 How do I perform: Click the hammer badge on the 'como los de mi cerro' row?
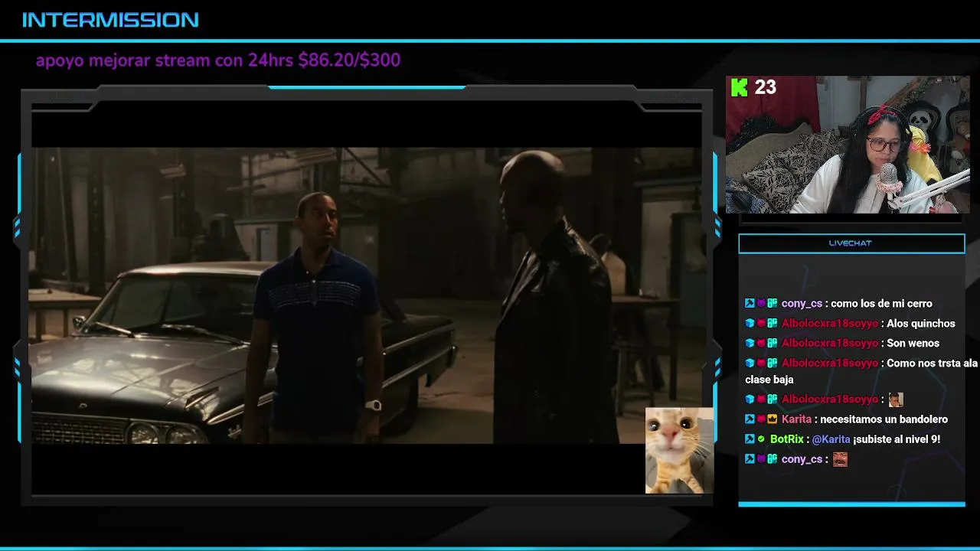pyautogui.click(x=750, y=304)
